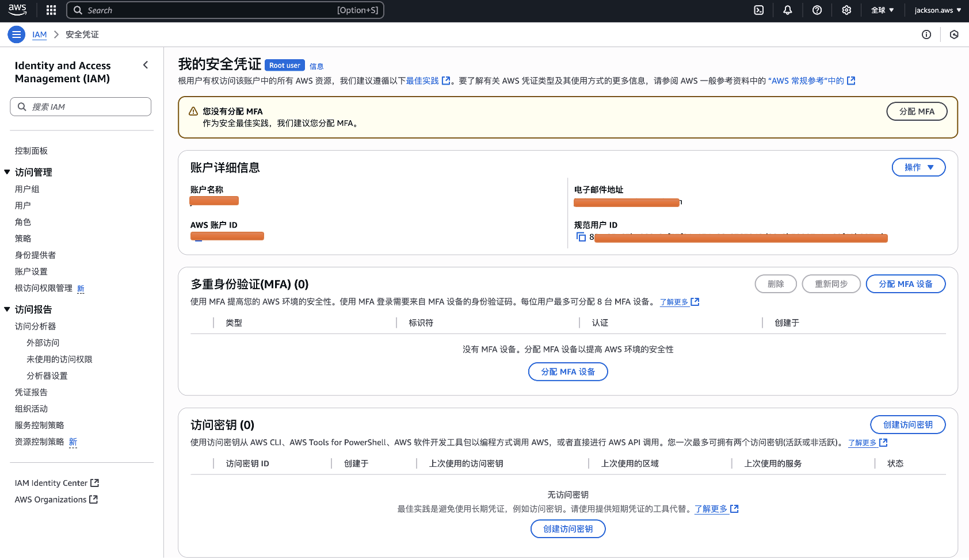969x560 pixels.
Task: Open 组织活动 in the sidebar
Action: coord(31,409)
